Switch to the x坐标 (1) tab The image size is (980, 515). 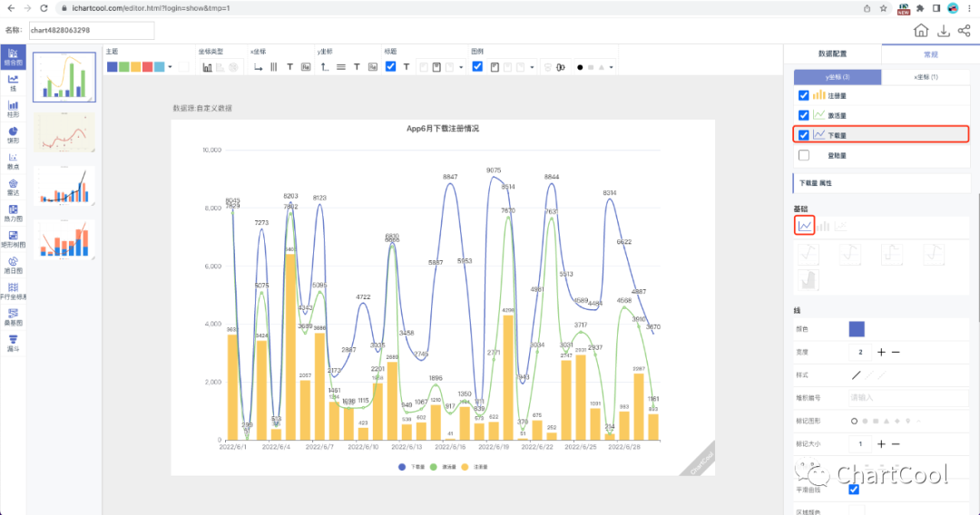tap(925, 77)
